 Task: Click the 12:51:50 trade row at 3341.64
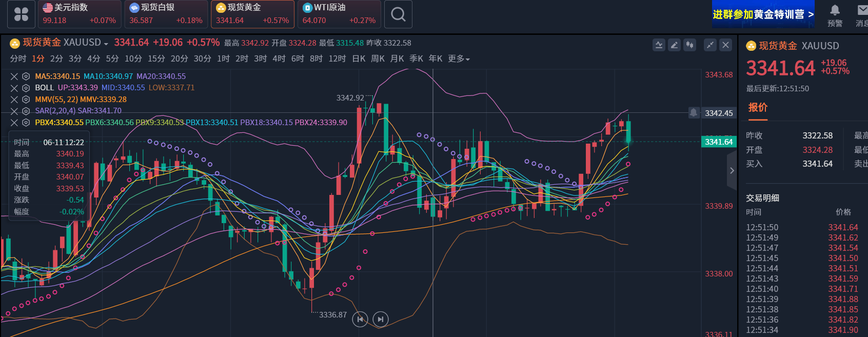[802, 227]
